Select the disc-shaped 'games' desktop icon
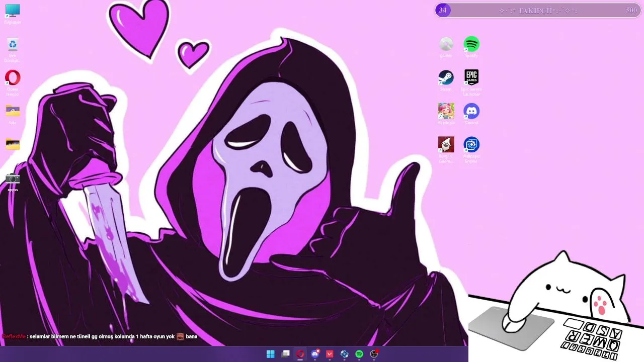The image size is (644, 362). click(x=446, y=47)
